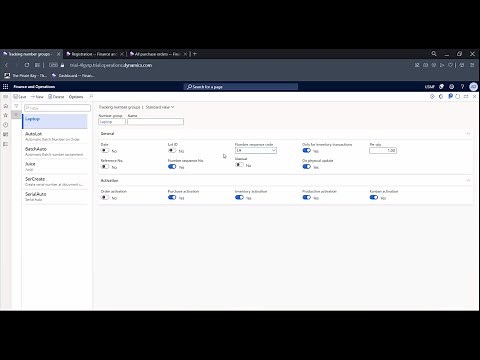Click Search for a page box
Viewport: 480px width, 360px height.
coord(241,87)
